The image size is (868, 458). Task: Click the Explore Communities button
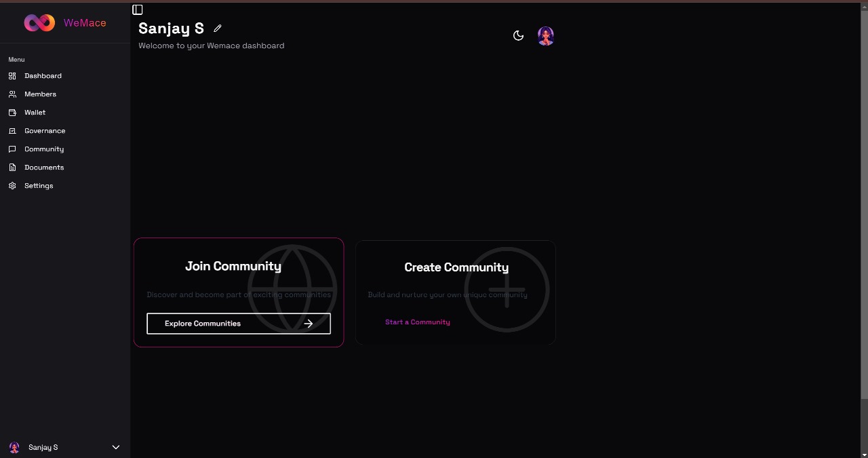click(239, 324)
